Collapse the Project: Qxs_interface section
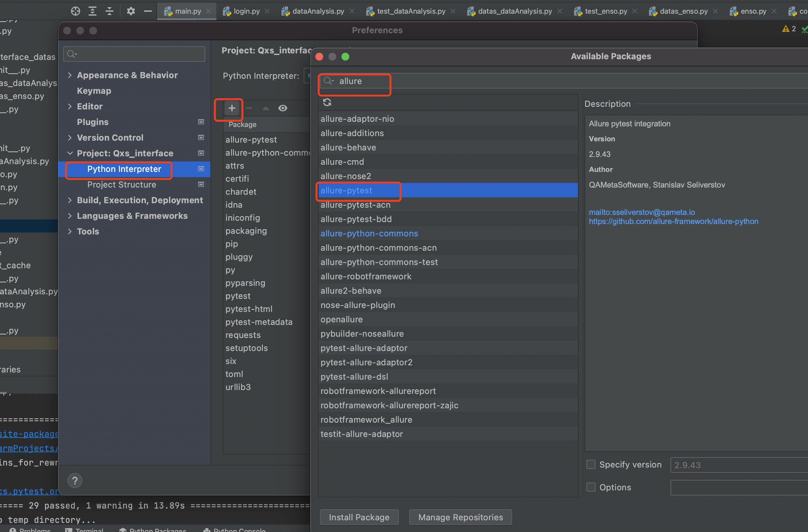 coord(70,153)
